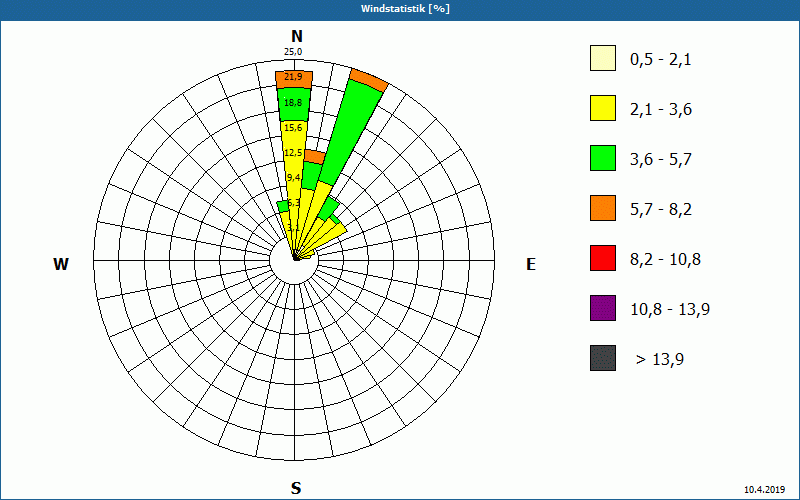Click the 15,6 ring label

pyautogui.click(x=293, y=128)
